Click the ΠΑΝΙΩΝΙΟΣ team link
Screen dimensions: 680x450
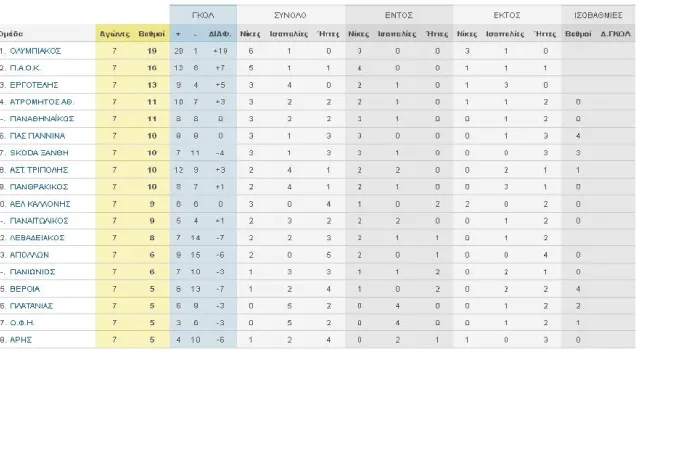pos(32,272)
